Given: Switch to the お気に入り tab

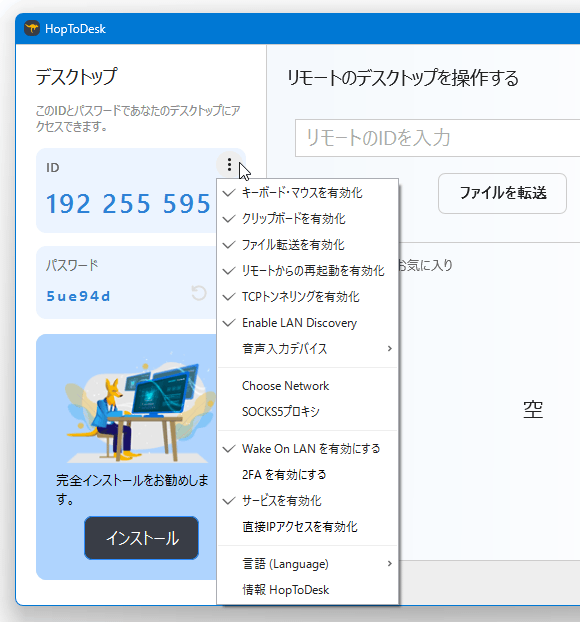Looking at the screenshot, I should pos(425,265).
